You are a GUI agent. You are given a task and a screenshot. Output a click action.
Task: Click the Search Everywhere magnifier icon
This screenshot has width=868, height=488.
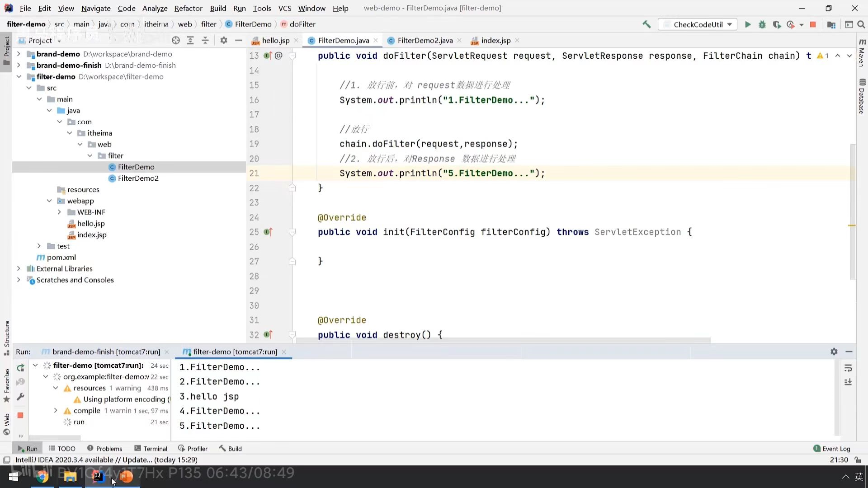(861, 24)
